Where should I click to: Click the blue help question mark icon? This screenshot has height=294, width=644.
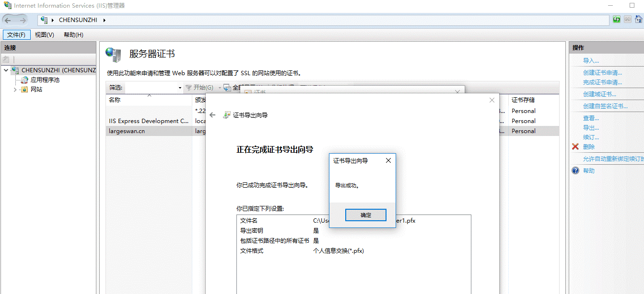click(575, 170)
